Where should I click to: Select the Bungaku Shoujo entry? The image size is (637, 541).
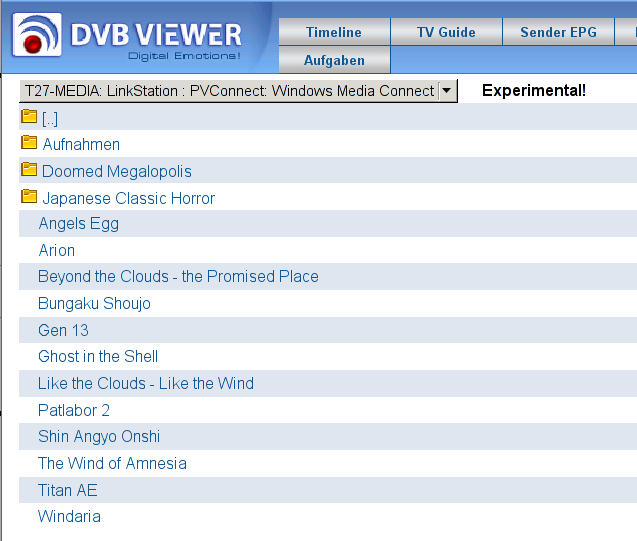(94, 304)
